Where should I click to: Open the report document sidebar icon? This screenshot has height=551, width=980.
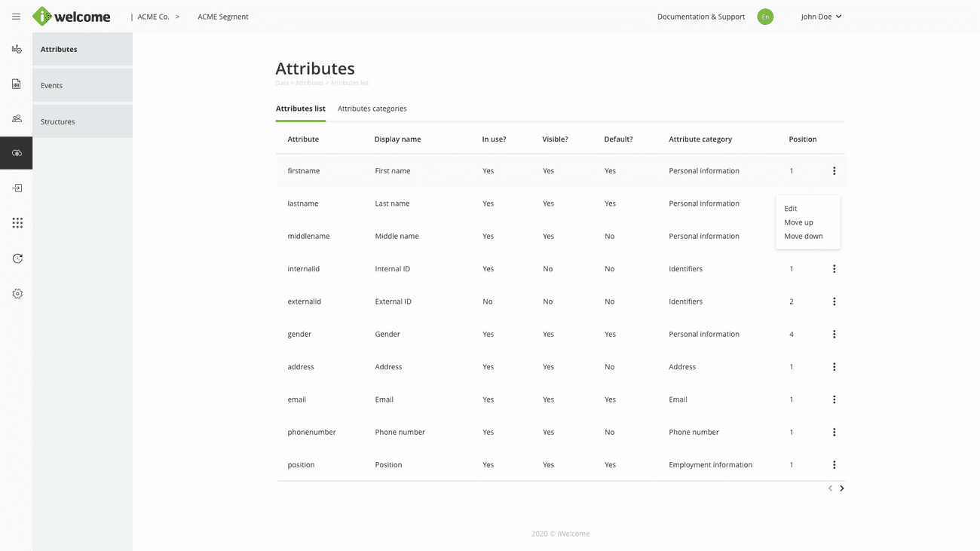[x=17, y=84]
